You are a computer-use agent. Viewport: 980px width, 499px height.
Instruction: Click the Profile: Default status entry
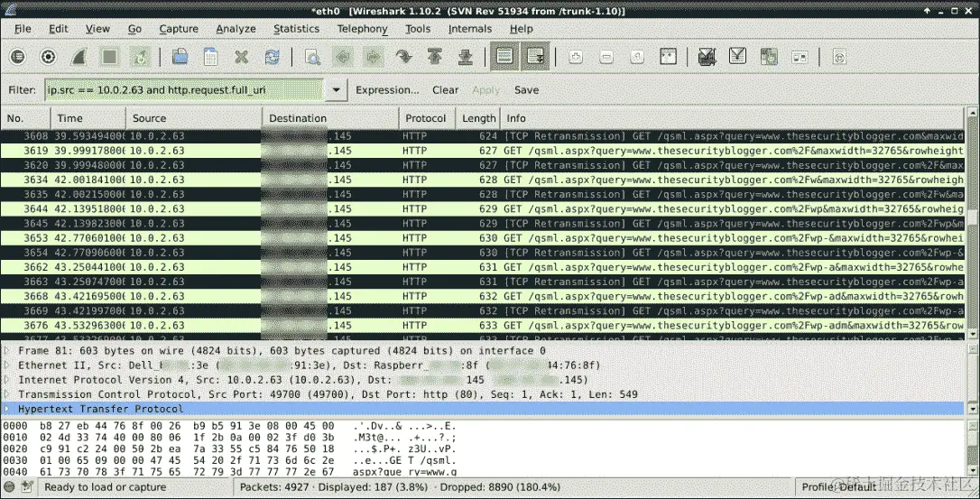point(838,486)
